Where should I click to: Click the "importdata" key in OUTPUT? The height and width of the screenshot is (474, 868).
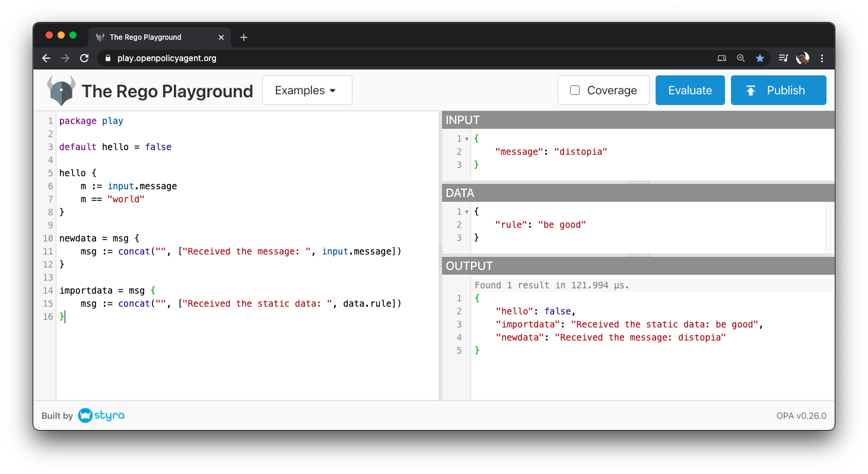(527, 325)
